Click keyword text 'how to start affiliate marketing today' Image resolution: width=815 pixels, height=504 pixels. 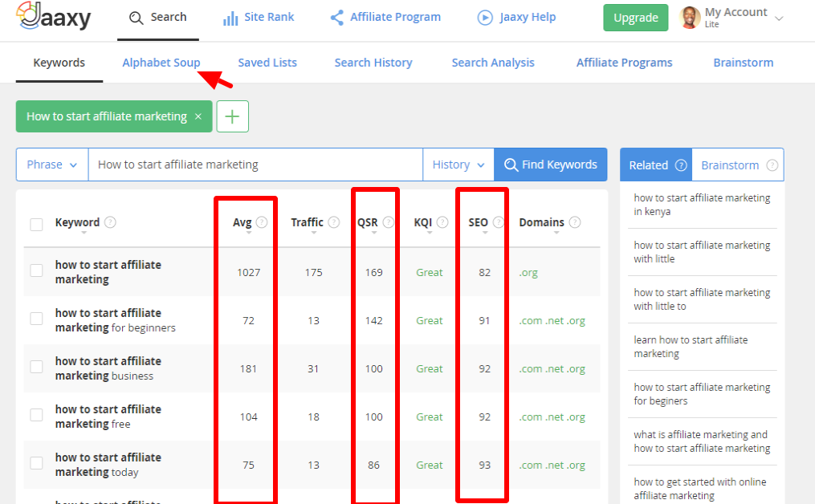point(108,465)
